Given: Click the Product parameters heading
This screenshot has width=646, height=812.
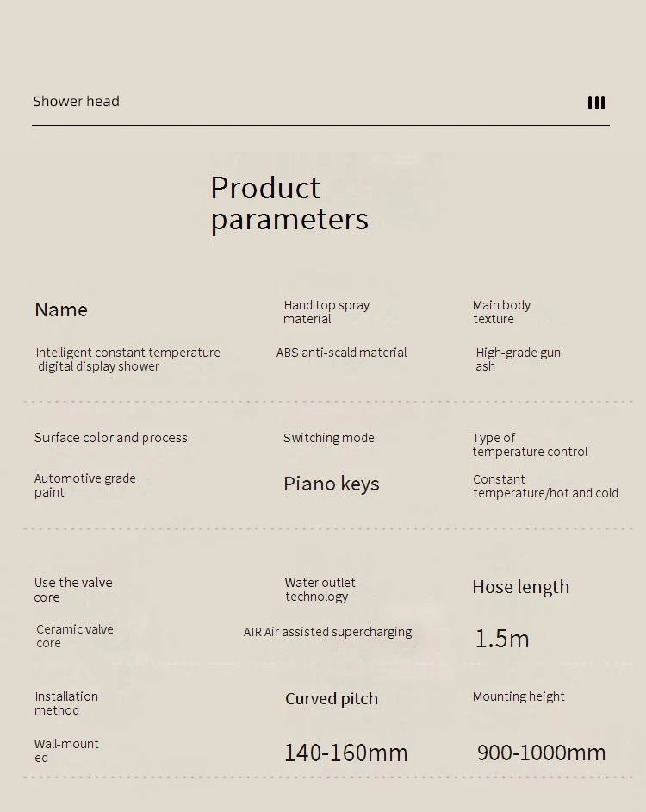Looking at the screenshot, I should click(x=289, y=204).
